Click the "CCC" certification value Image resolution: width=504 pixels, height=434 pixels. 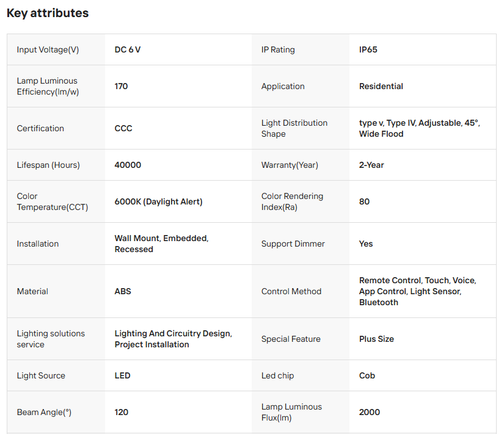123,128
